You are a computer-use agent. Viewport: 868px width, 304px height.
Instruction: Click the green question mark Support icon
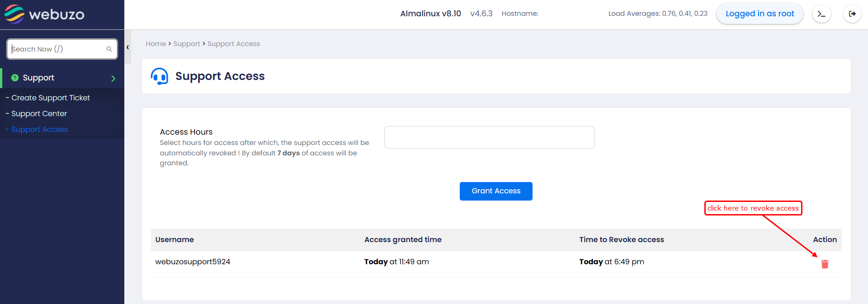15,78
